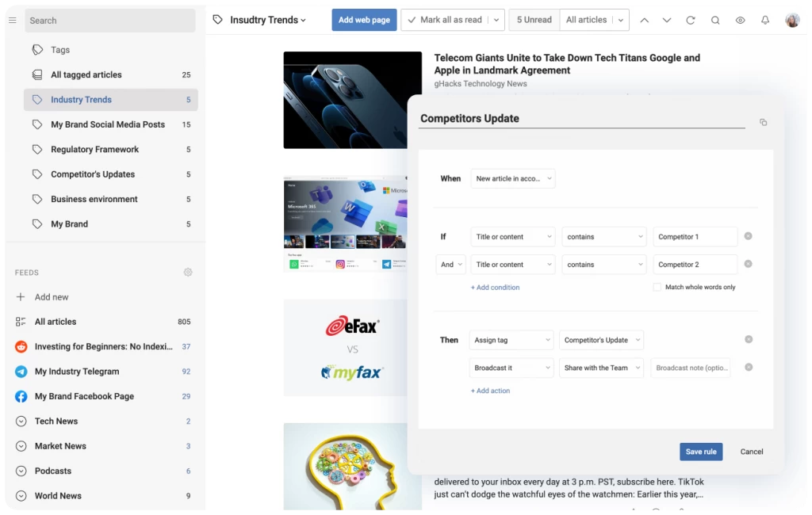The image size is (812, 515).
Task: Open the When trigger dropdown
Action: coord(513,178)
